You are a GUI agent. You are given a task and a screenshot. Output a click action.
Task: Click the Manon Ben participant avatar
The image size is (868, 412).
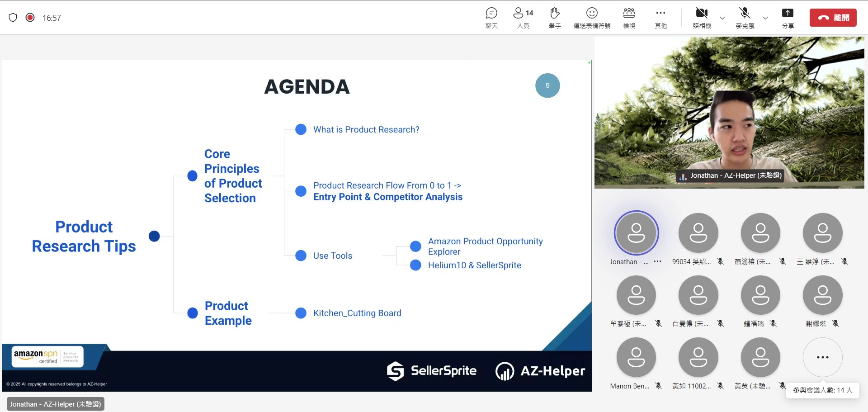[x=636, y=357]
